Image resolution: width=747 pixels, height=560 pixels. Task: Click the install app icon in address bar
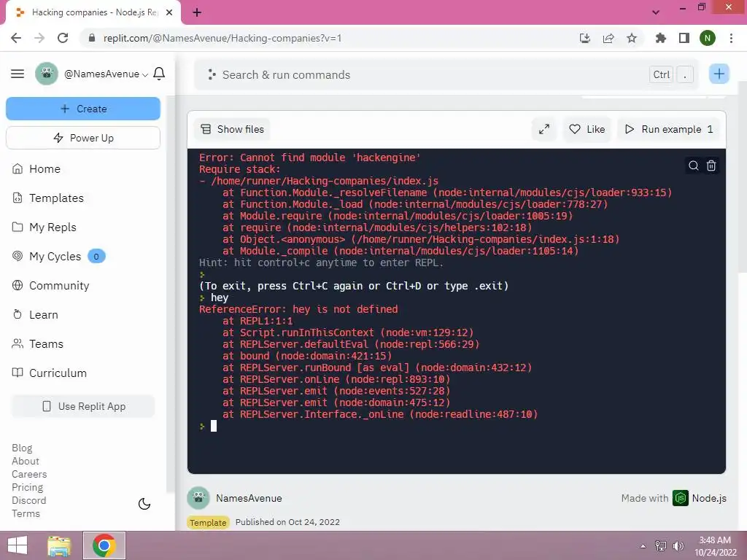click(585, 38)
